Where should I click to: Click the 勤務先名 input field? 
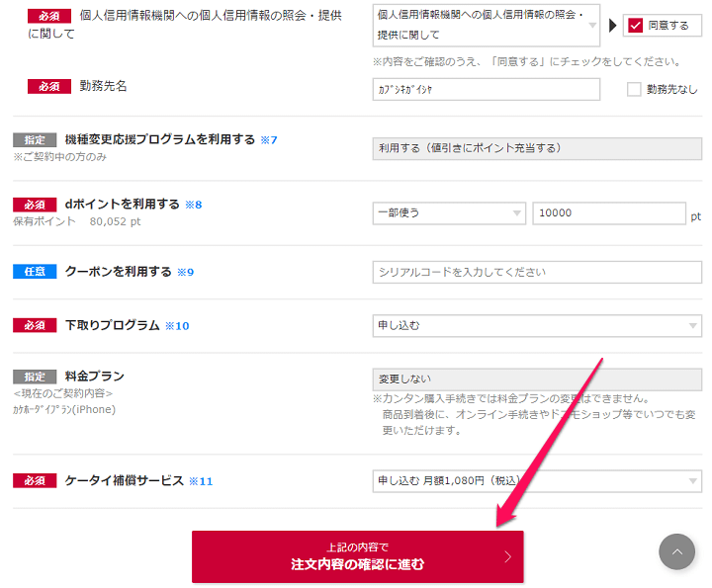486,89
